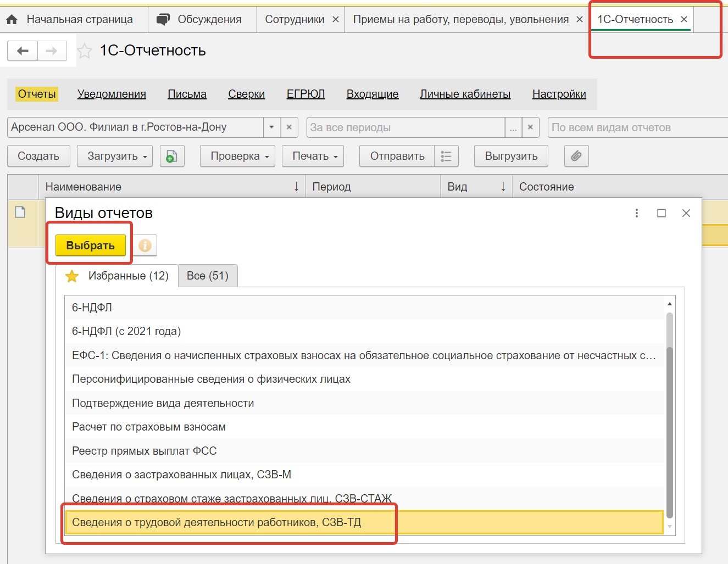Close the 1С-Отчетность tab
This screenshot has height=564, width=728.
[x=684, y=20]
